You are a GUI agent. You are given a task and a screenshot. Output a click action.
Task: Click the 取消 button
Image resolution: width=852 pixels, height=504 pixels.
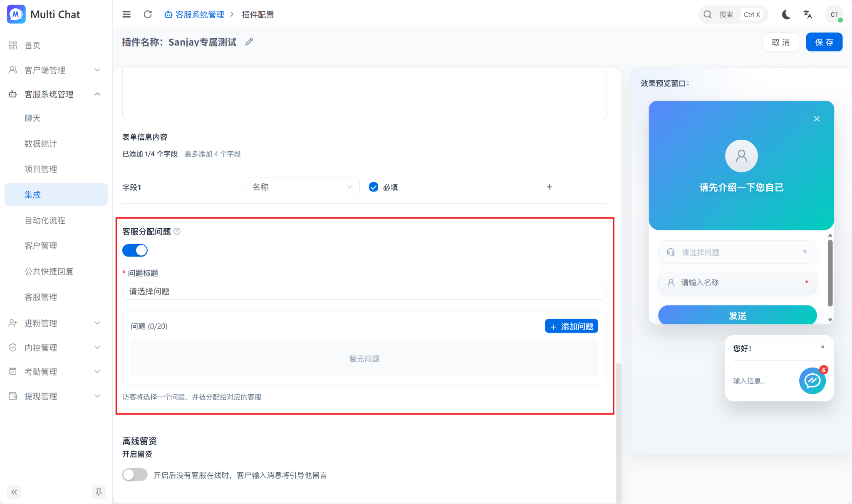coord(780,42)
